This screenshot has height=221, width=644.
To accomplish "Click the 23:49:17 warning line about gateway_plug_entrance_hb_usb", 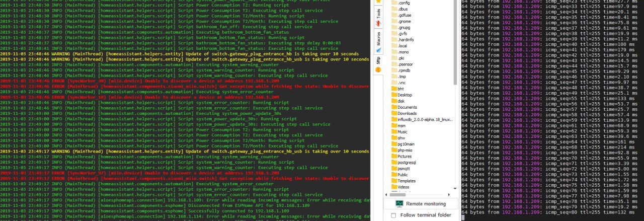I will tap(185, 151).
